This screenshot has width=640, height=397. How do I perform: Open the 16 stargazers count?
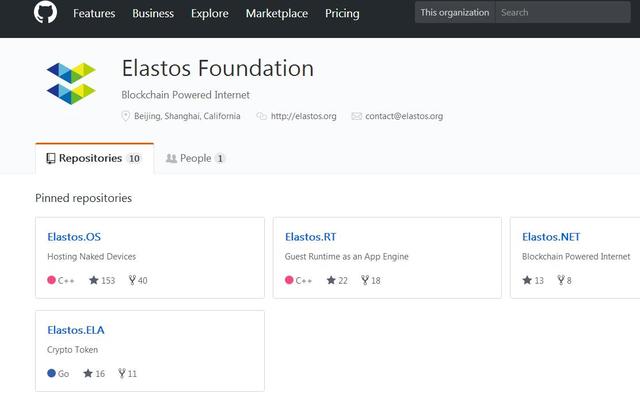[100, 373]
